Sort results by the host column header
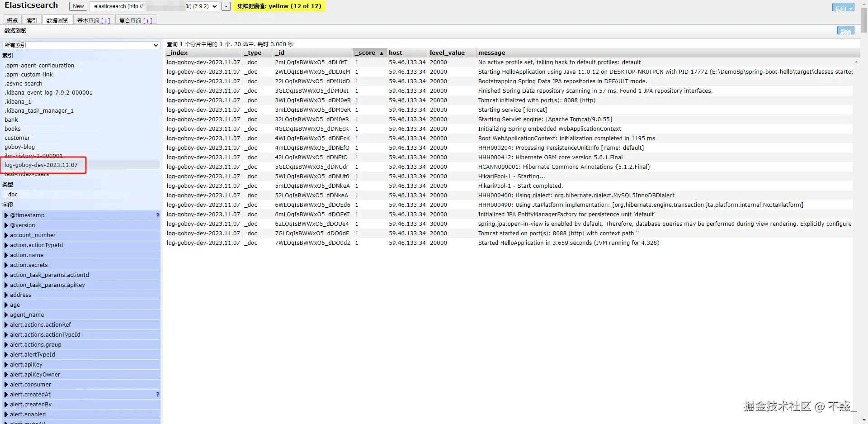Image resolution: width=868 pixels, height=424 pixels. (x=407, y=53)
